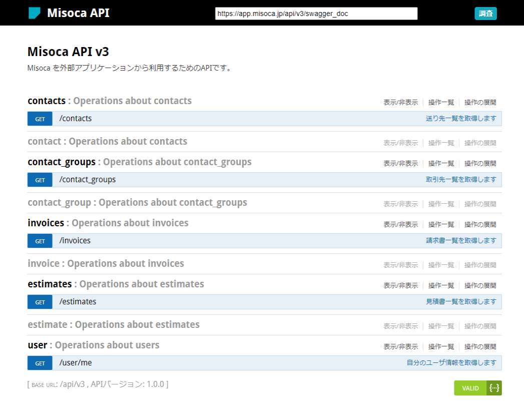Click the 自分のユーザ情報を取得します description link
The width and height of the screenshot is (524, 420).
tap(451, 363)
